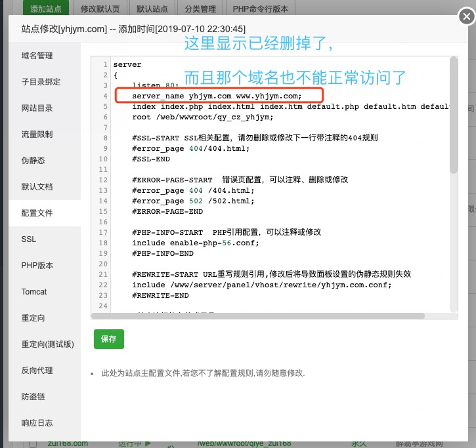Click the 添加站点 button in background page

(x=46, y=8)
